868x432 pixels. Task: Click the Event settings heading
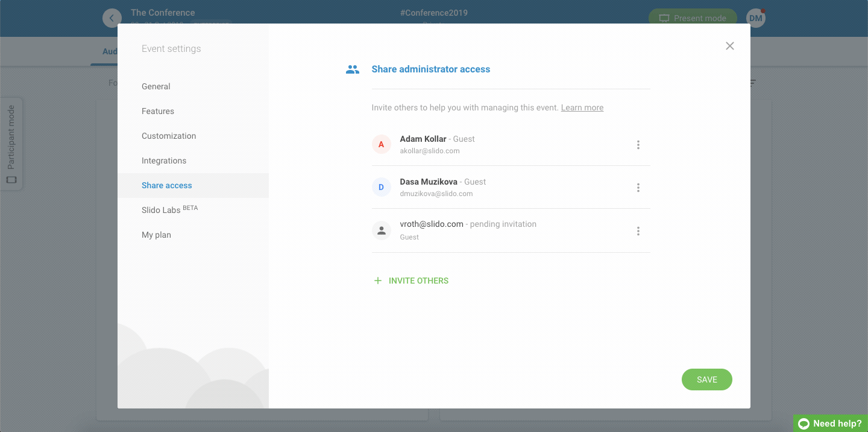tap(171, 49)
